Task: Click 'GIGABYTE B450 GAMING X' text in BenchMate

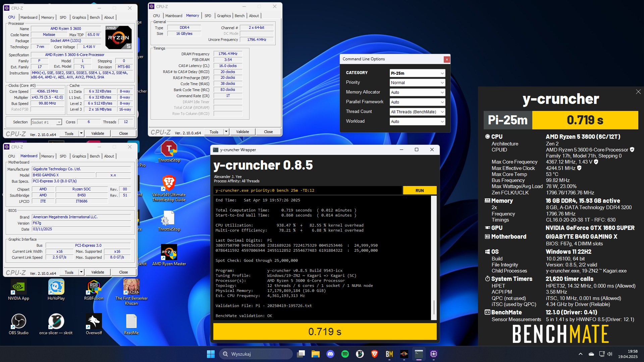Action: point(581,237)
